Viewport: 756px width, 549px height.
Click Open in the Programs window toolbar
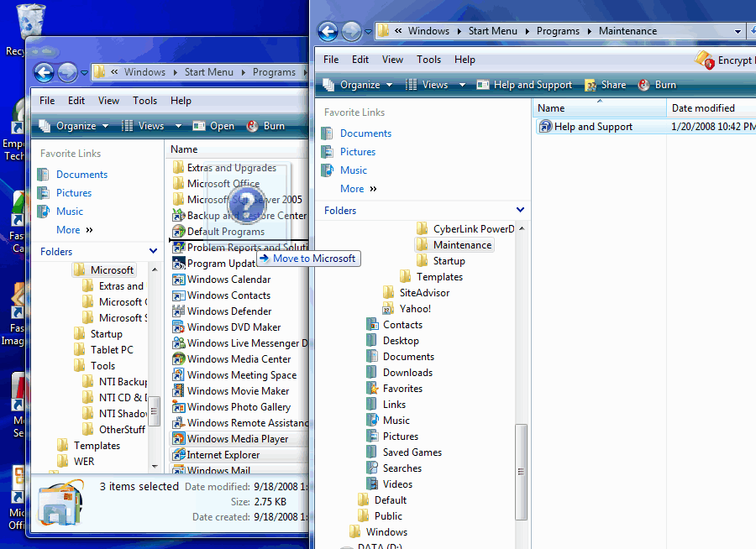pyautogui.click(x=213, y=126)
